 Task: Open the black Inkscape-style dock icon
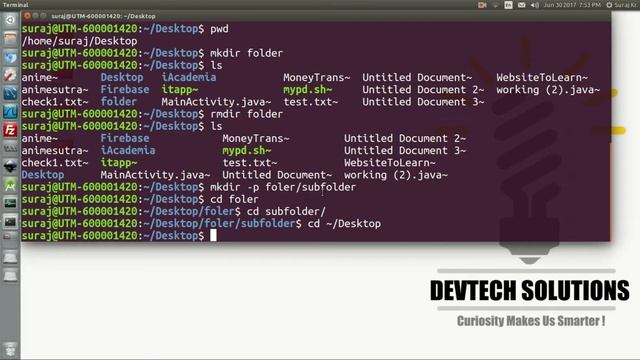10,167
